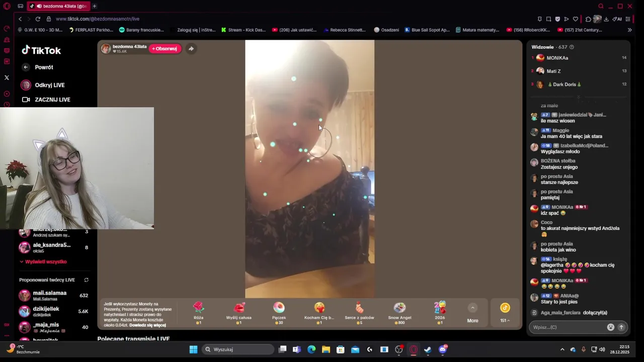The height and width of the screenshot is (362, 644).
Task: Expand list with Wyświetl wszystko
Action: click(x=43, y=261)
